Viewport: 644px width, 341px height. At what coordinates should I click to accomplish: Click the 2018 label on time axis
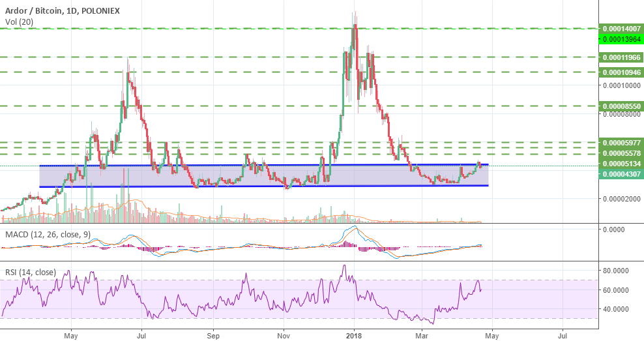coord(354,336)
